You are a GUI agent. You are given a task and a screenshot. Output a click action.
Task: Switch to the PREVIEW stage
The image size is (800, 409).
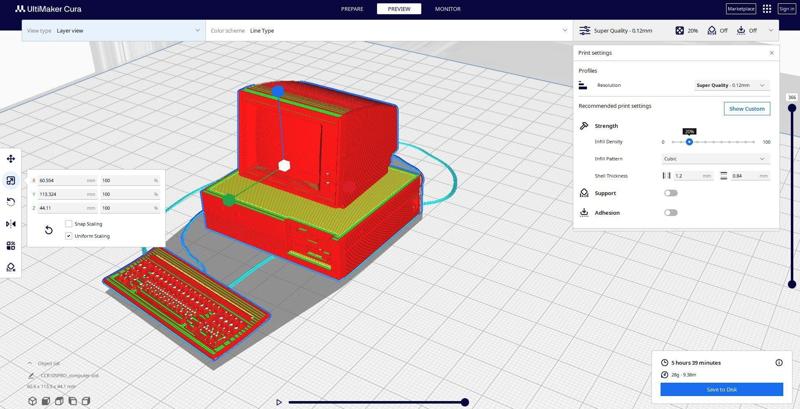click(399, 9)
